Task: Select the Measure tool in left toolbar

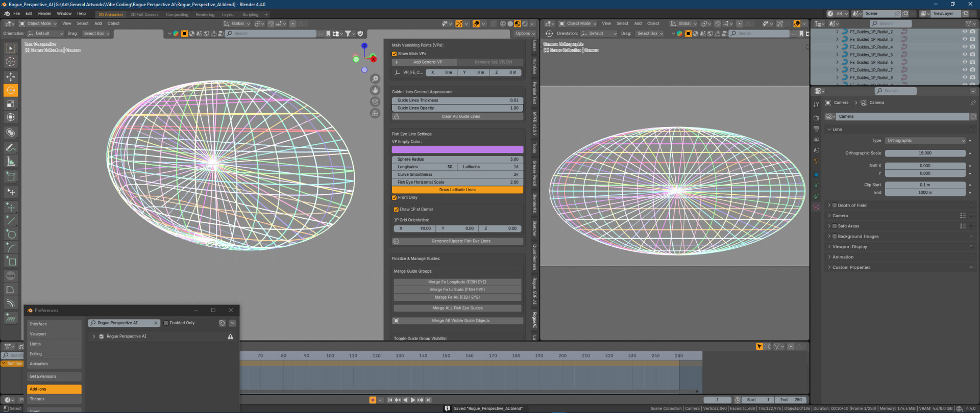Action: (x=11, y=162)
